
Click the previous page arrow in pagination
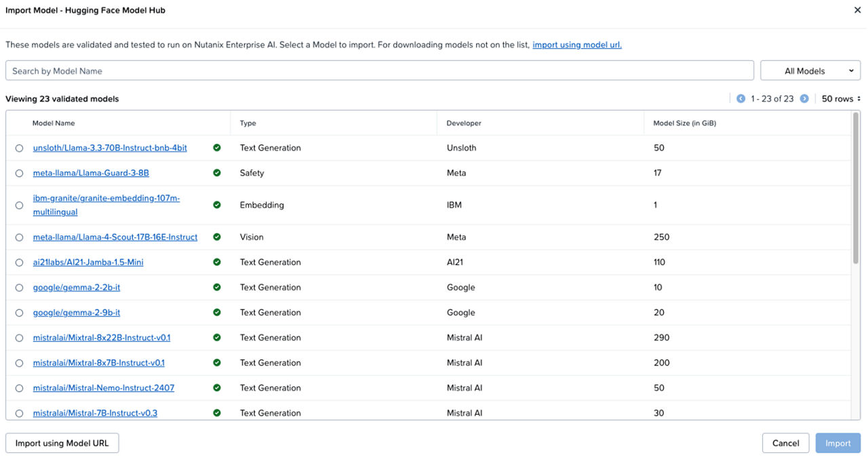pos(741,98)
